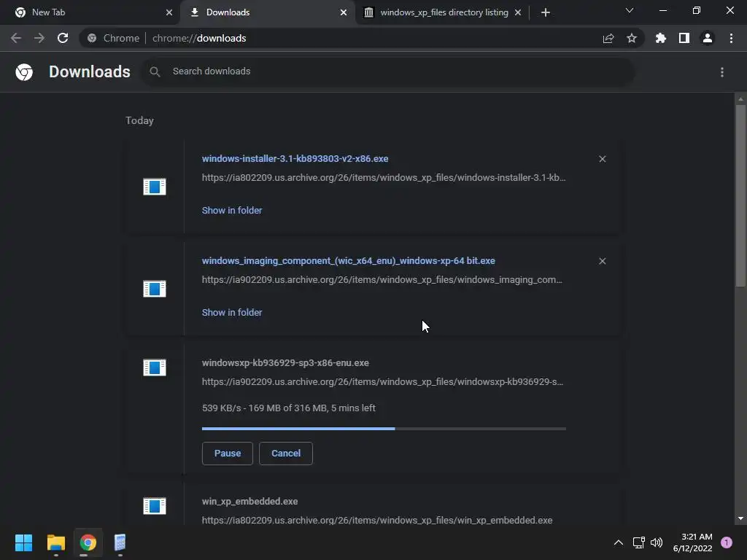
Task: Open a new browser tab
Action: (546, 12)
